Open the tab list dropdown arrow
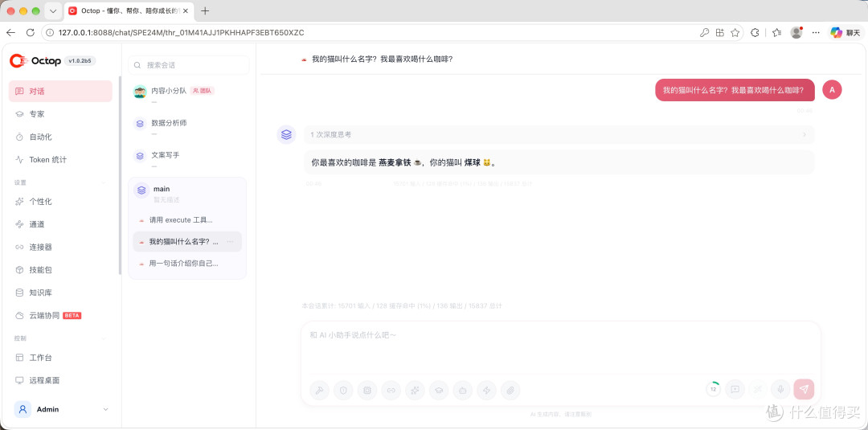The height and width of the screenshot is (430, 868). [52, 11]
